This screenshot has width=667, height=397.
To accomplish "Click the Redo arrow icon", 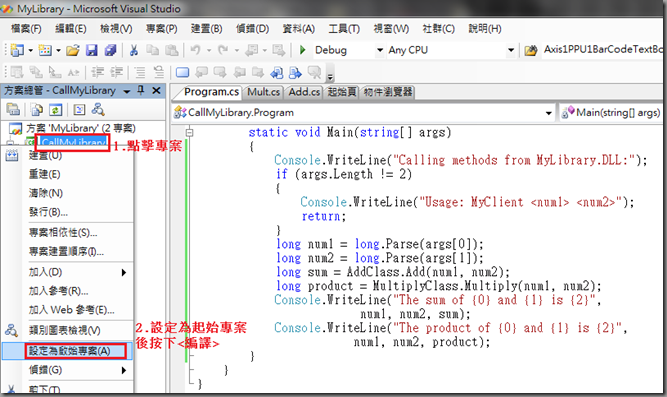I will click(x=223, y=50).
